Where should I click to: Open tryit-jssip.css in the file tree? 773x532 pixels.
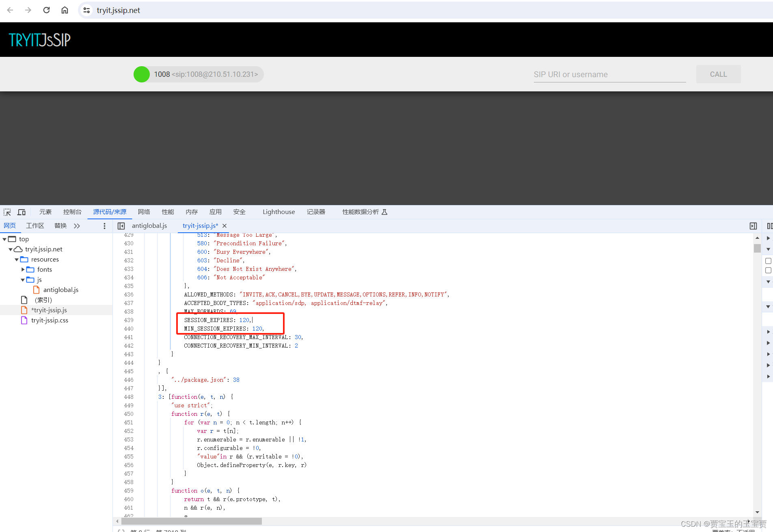point(50,320)
